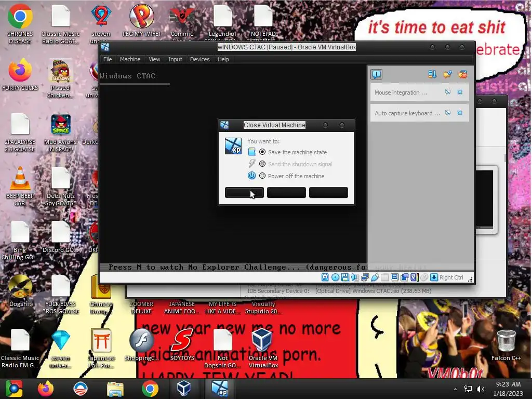Click IDE Secondary Device 0 label in Manager window
532x399 pixels.
(x=278, y=291)
